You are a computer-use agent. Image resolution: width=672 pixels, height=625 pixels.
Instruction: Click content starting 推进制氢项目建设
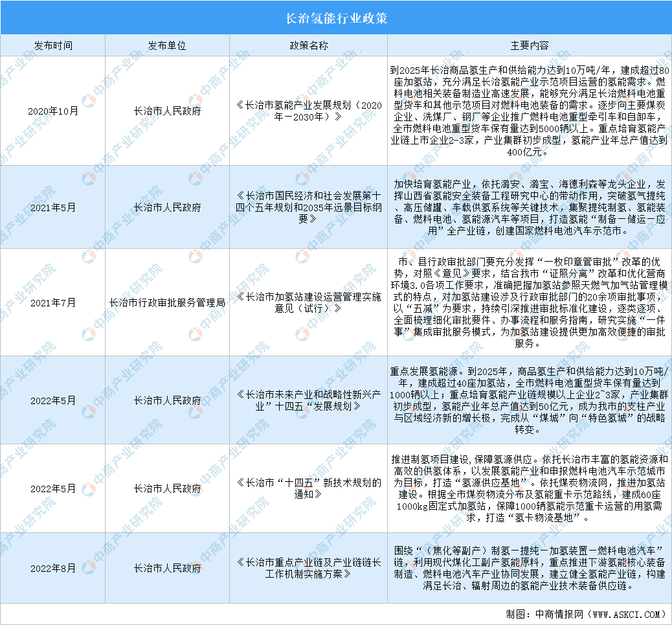point(530,489)
